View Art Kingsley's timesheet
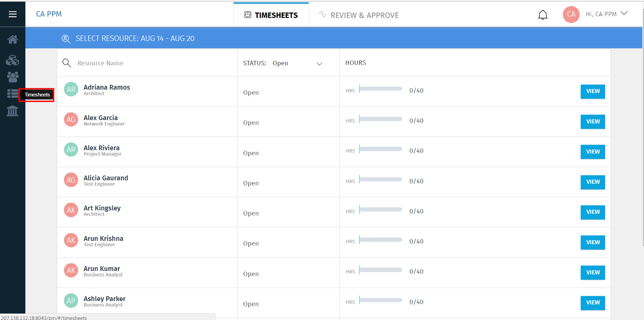This screenshot has height=320, width=644. (x=593, y=212)
